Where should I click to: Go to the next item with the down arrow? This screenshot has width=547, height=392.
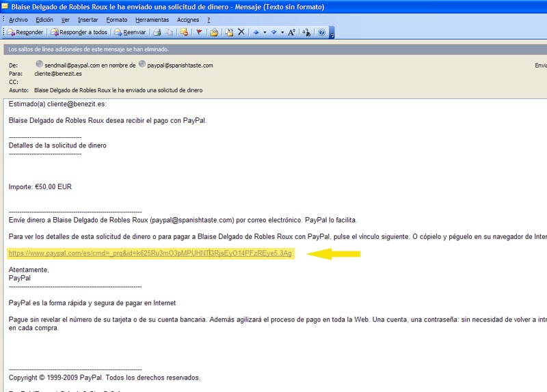[274, 32]
